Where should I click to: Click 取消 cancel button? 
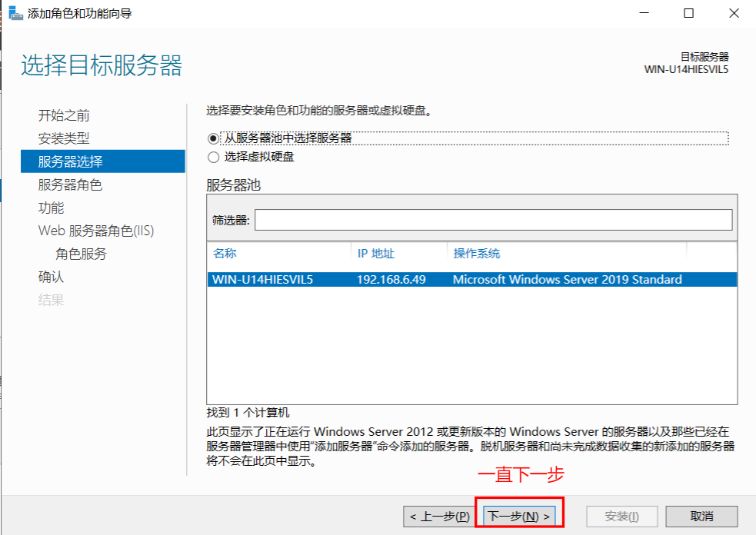701,517
